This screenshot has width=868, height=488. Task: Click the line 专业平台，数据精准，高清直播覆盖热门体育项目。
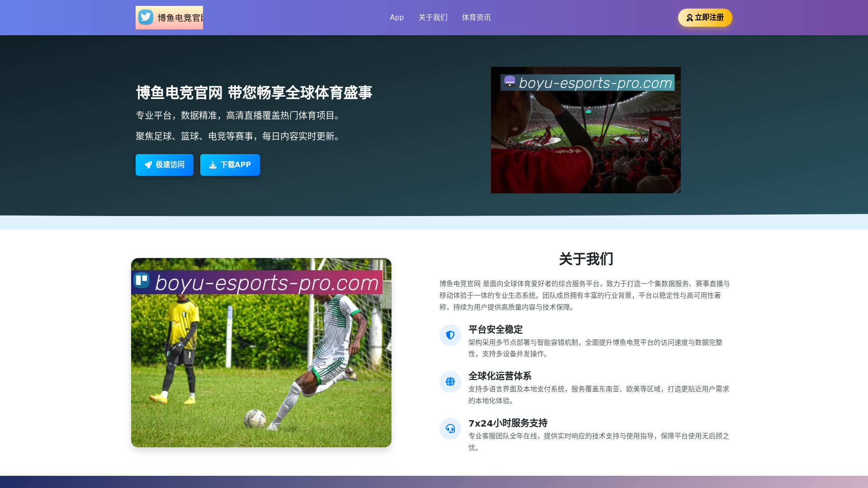240,115
